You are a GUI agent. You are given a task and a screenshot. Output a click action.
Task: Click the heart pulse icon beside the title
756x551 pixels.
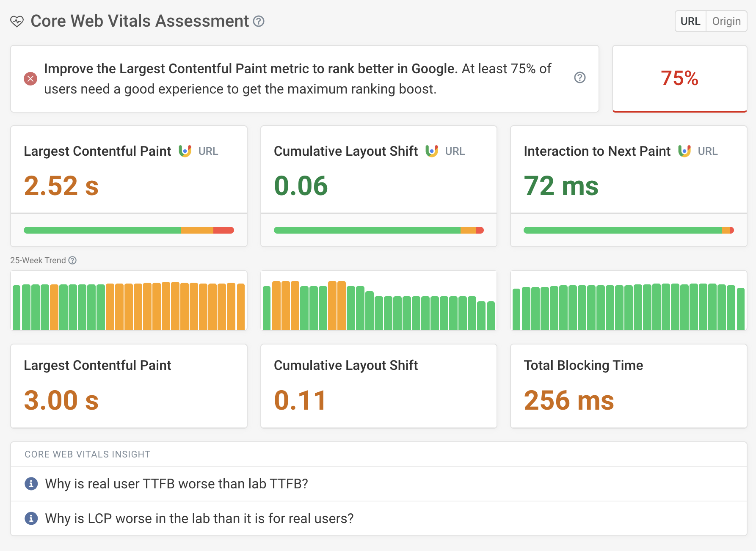[x=17, y=21]
